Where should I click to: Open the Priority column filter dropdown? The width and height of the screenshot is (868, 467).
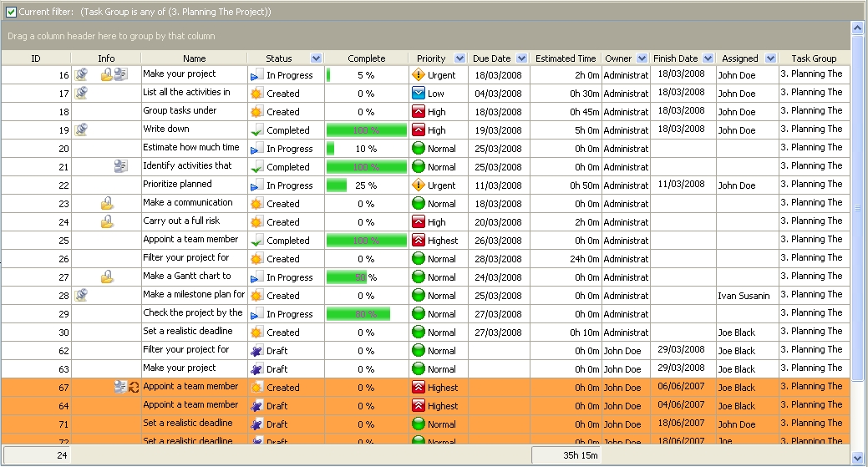tap(459, 58)
